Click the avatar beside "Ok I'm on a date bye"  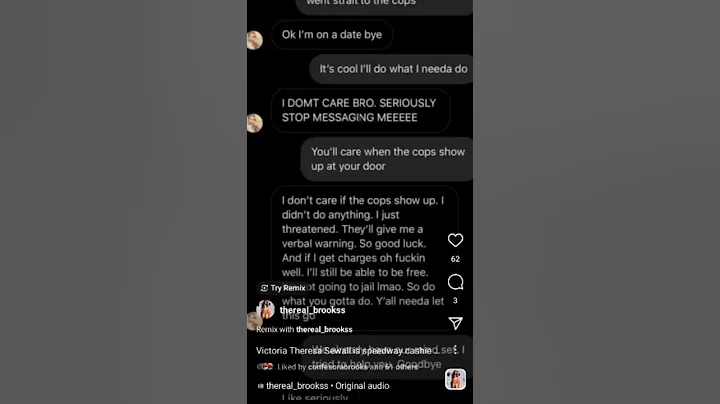click(255, 40)
